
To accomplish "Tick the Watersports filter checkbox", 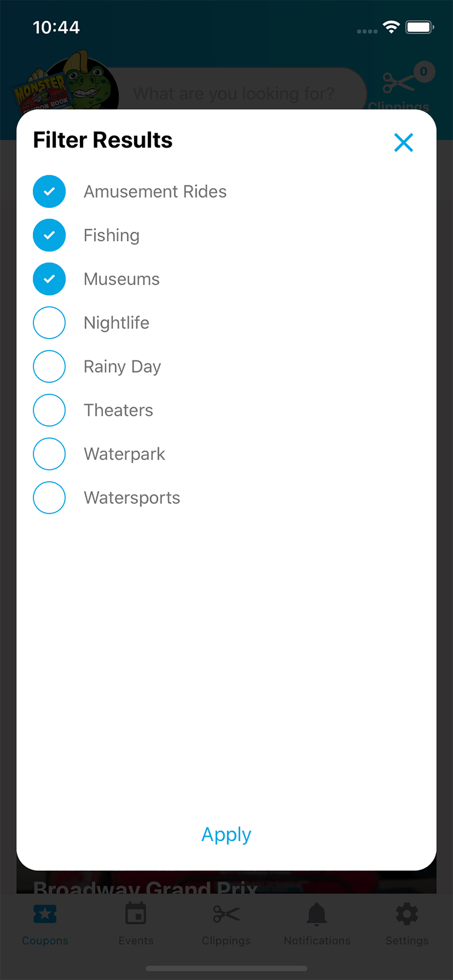I will click(50, 498).
